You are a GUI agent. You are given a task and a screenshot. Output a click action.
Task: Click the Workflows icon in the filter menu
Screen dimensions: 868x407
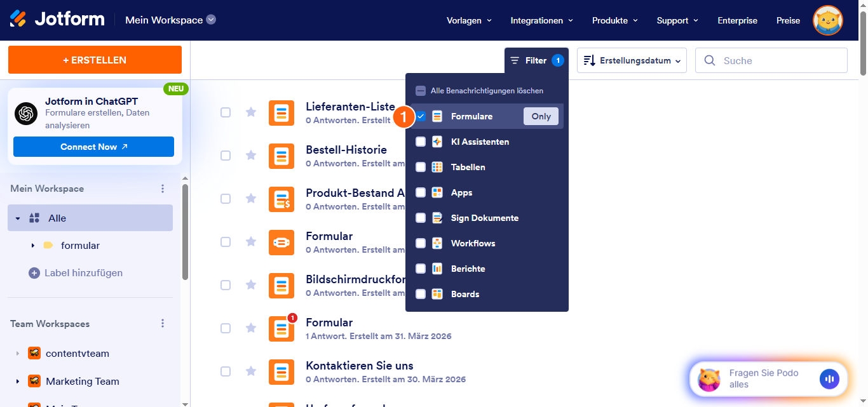(x=437, y=243)
